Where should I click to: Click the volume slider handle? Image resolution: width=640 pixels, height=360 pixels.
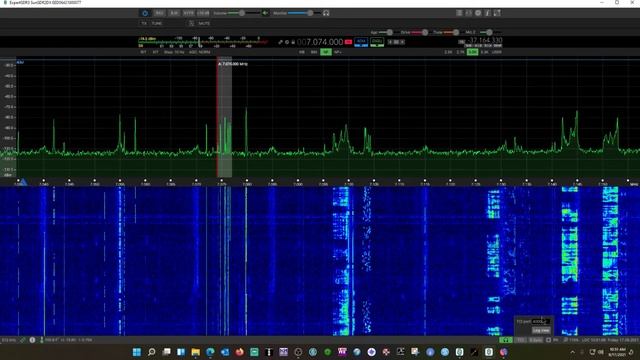pyautogui.click(x=242, y=13)
